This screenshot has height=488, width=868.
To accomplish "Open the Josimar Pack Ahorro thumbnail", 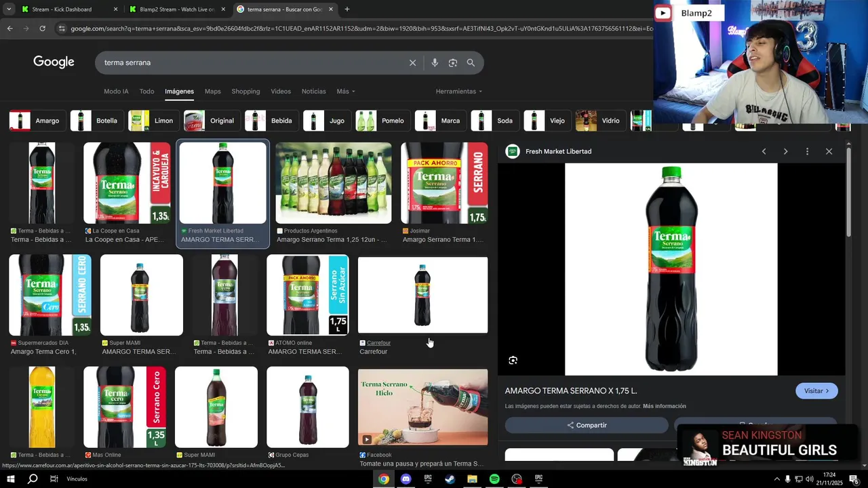I will coord(444,183).
